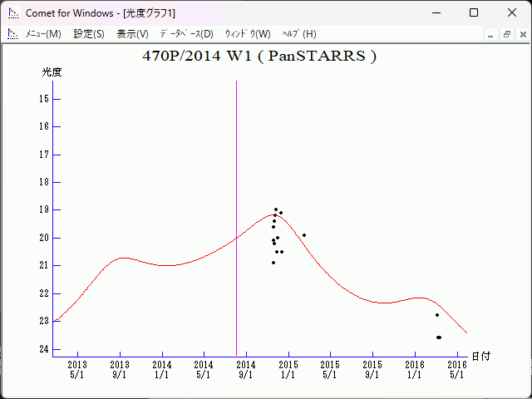Select the observation point near magnitude 22.8
This screenshot has height=399, width=532.
[x=437, y=315]
